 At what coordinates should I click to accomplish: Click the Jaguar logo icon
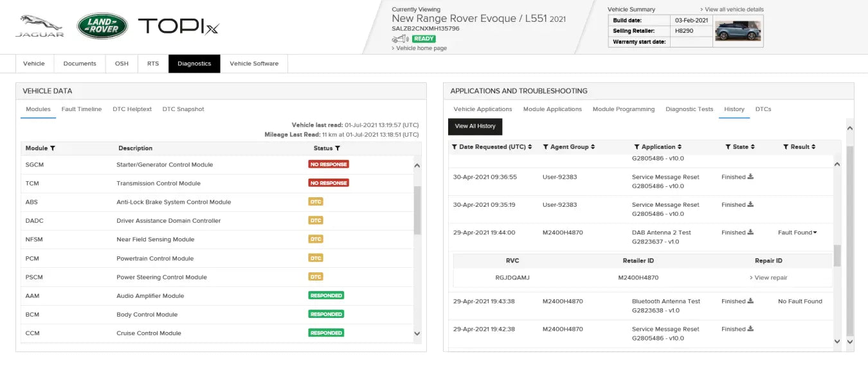(x=39, y=26)
